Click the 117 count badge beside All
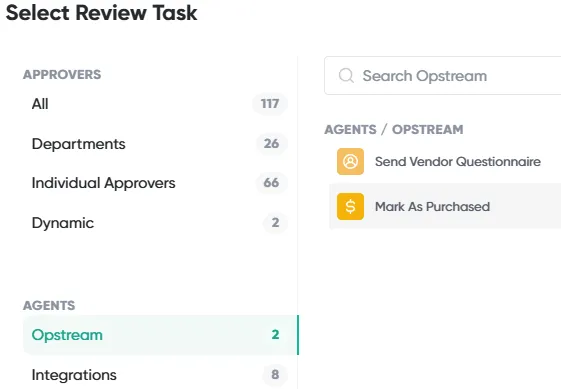Viewport: 561px width, 389px height. point(270,104)
